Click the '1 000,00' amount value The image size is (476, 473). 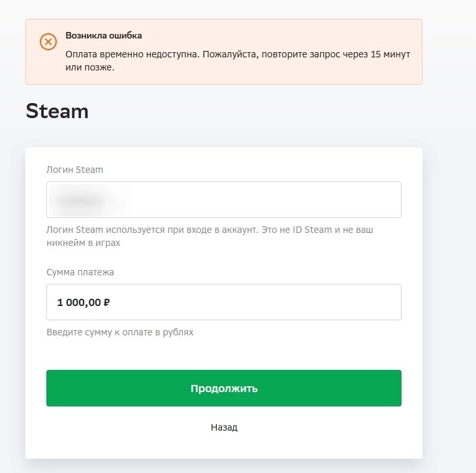[79, 303]
